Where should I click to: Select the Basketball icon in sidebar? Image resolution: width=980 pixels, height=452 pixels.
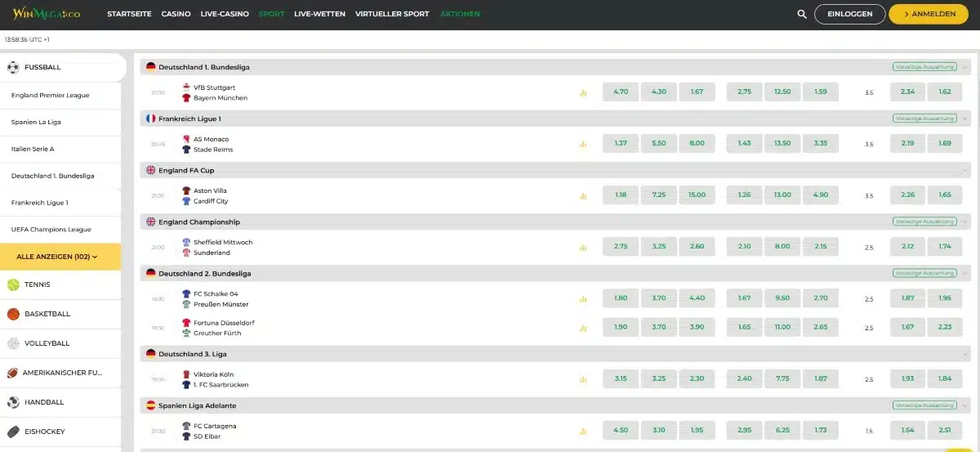(13, 314)
